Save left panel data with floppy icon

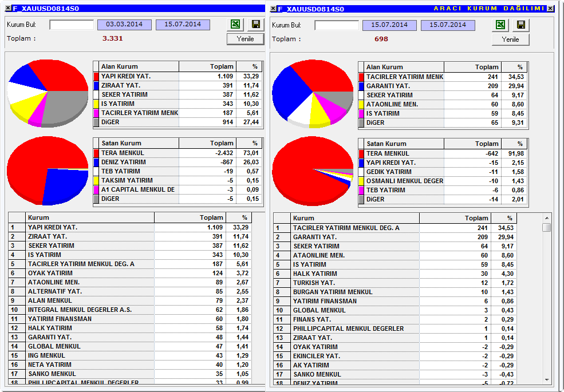(x=256, y=25)
